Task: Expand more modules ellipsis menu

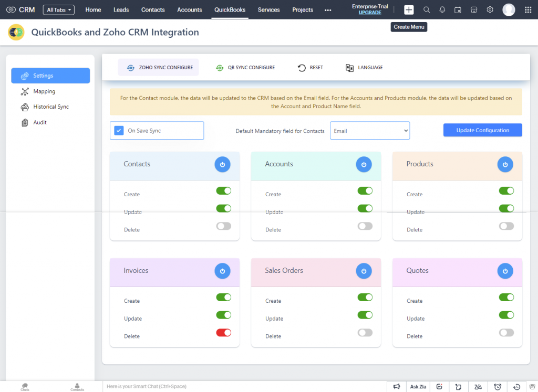Action: click(328, 10)
